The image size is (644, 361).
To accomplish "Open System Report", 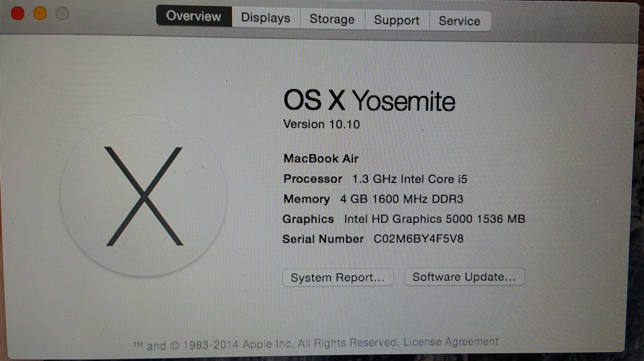I will point(338,277).
